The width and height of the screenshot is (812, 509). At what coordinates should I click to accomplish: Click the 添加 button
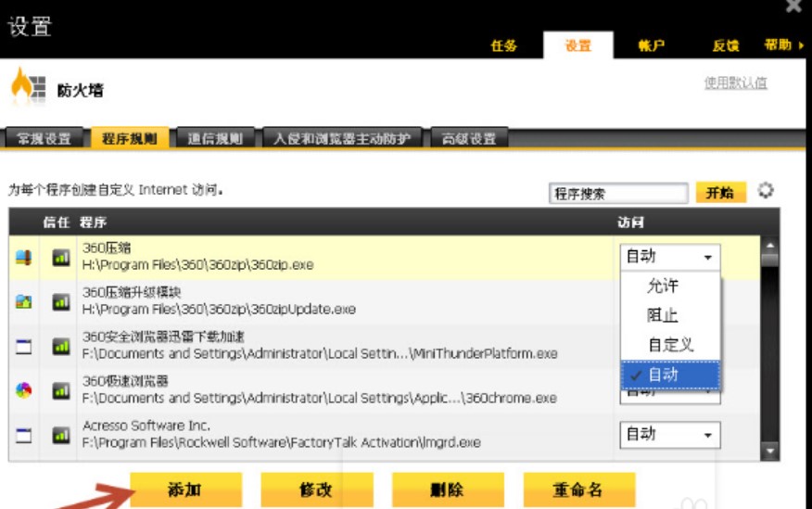point(185,490)
